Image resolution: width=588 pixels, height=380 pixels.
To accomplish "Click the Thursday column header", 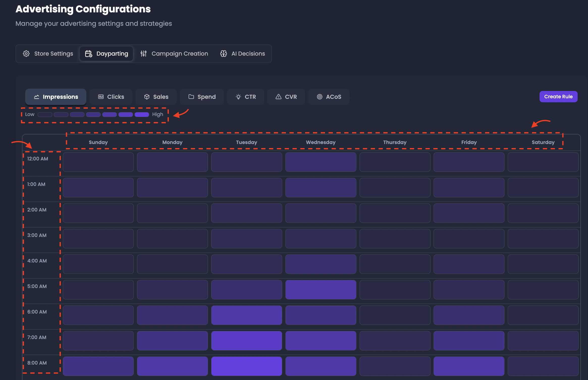I will (395, 142).
